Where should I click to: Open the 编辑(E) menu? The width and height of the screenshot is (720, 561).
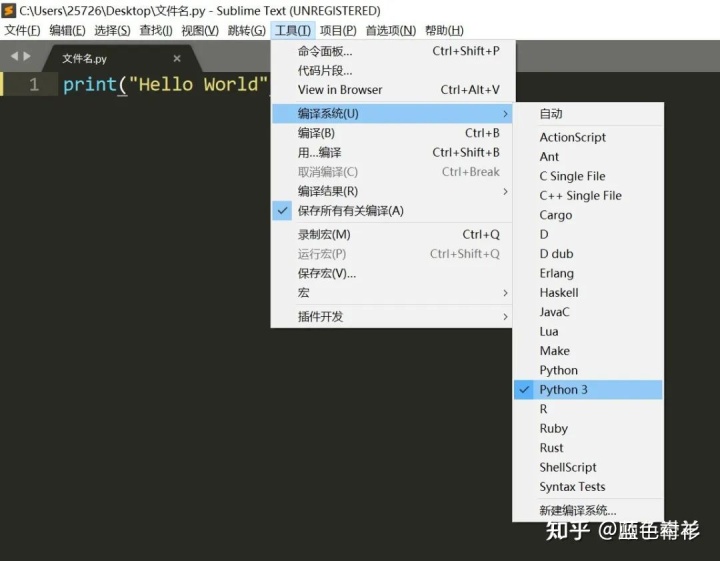click(67, 30)
